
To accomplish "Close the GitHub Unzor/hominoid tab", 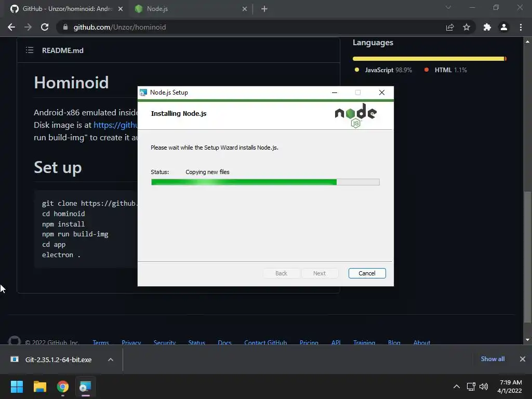I will point(121,9).
